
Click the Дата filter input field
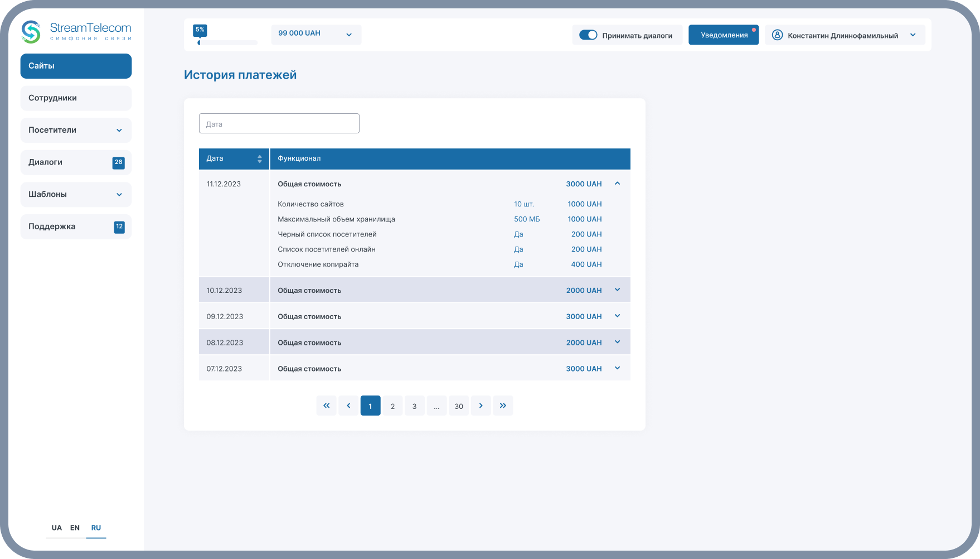[x=279, y=124]
